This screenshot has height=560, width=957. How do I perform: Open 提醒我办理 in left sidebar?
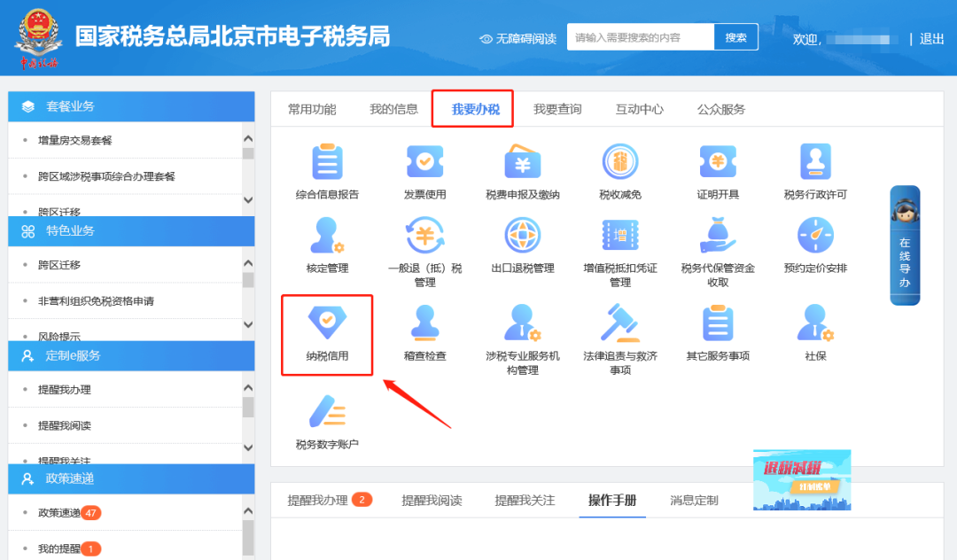point(64,390)
